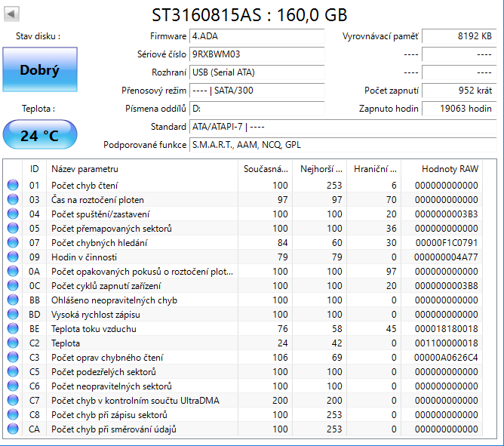Click the Název parametru column header
The width and height of the screenshot is (504, 446).
[x=143, y=169]
